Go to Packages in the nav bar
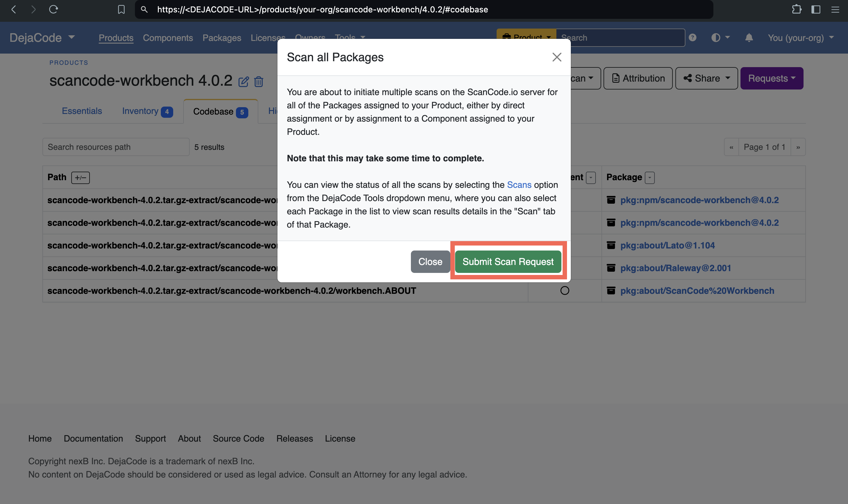Screen dimensions: 848x504 click(222, 38)
